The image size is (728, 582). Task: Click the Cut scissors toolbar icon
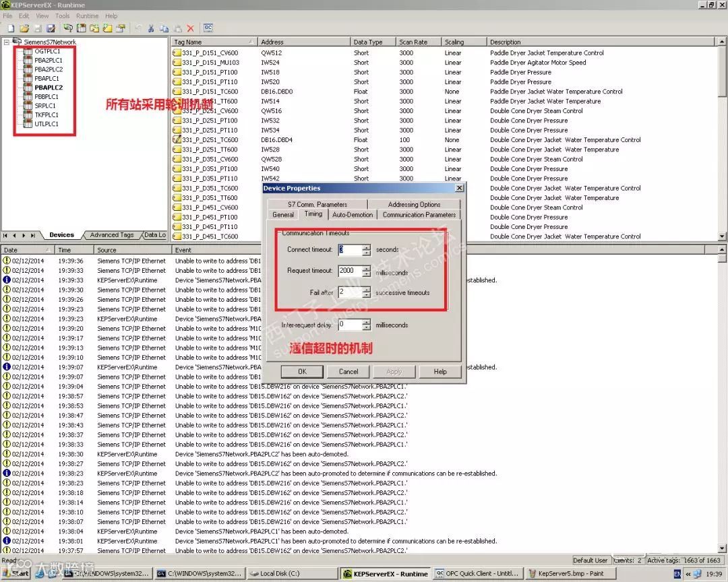tap(151, 28)
